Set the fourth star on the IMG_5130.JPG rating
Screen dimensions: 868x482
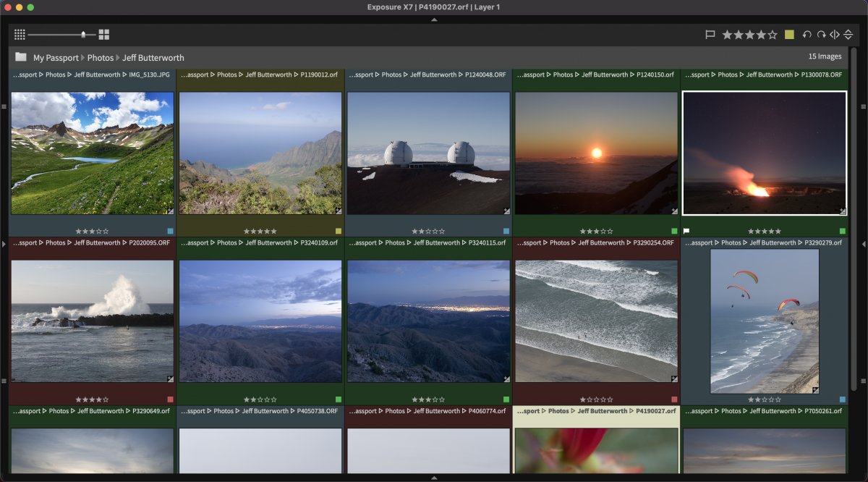point(100,232)
